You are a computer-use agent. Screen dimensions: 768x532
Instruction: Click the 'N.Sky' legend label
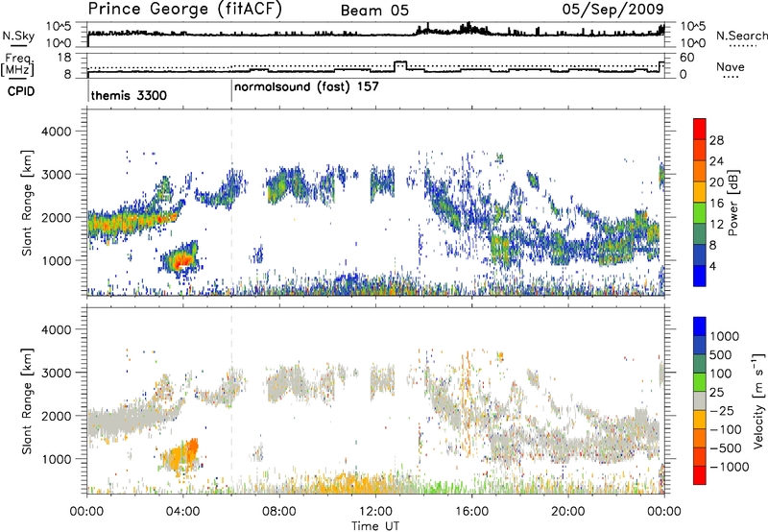18,36
